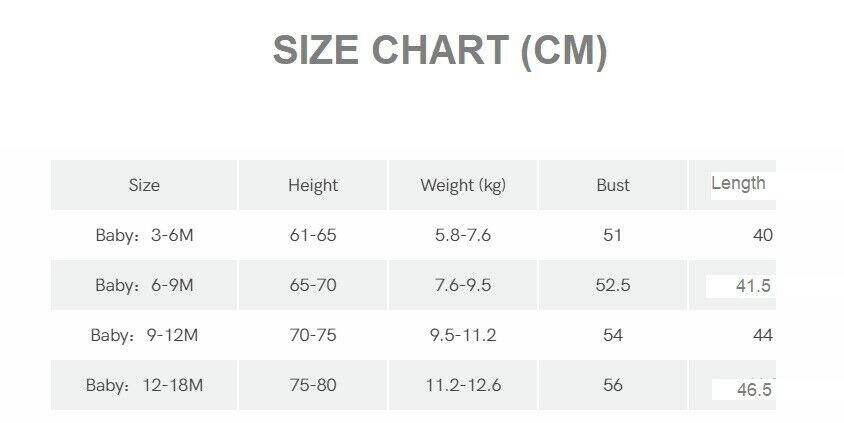The width and height of the screenshot is (844, 423).
Task: Select the Length column header
Action: (x=738, y=183)
